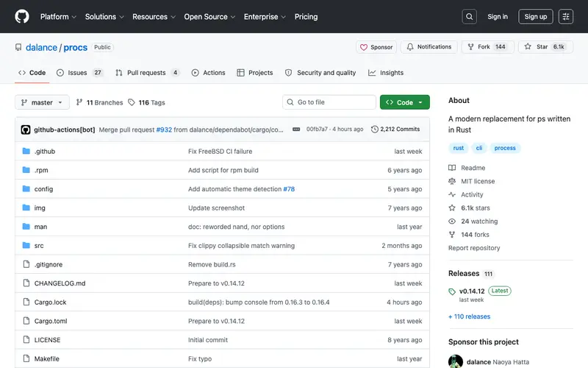The image size is (588, 368).
Task: Click the Sign up button
Action: [536, 16]
